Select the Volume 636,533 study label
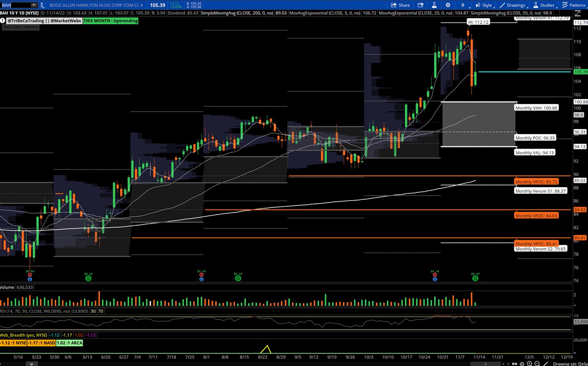The width and height of the screenshot is (588, 366). (17, 287)
